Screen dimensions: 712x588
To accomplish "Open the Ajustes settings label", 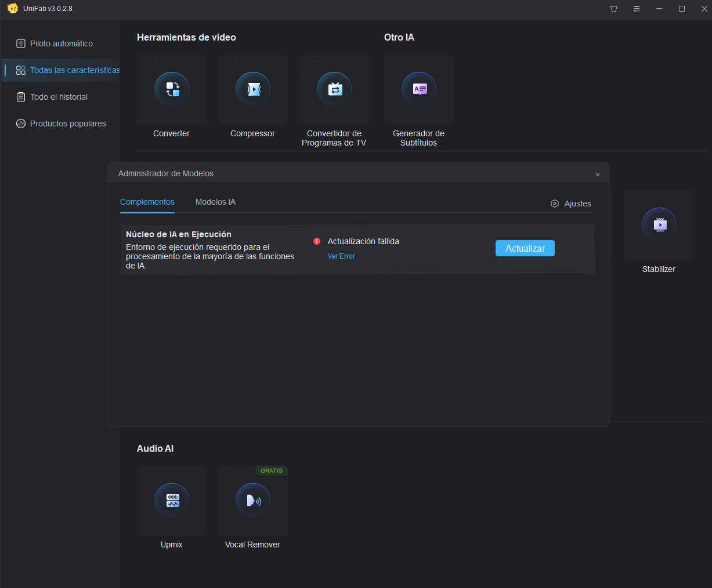I will click(578, 204).
